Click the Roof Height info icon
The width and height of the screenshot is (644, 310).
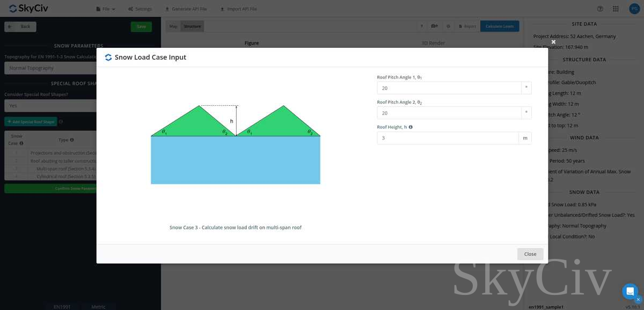tap(411, 127)
